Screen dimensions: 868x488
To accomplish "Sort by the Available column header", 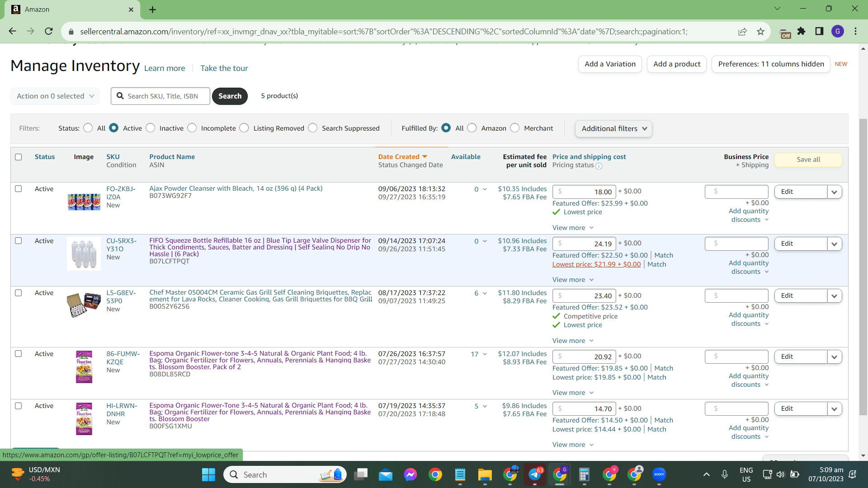I will coord(466,157).
